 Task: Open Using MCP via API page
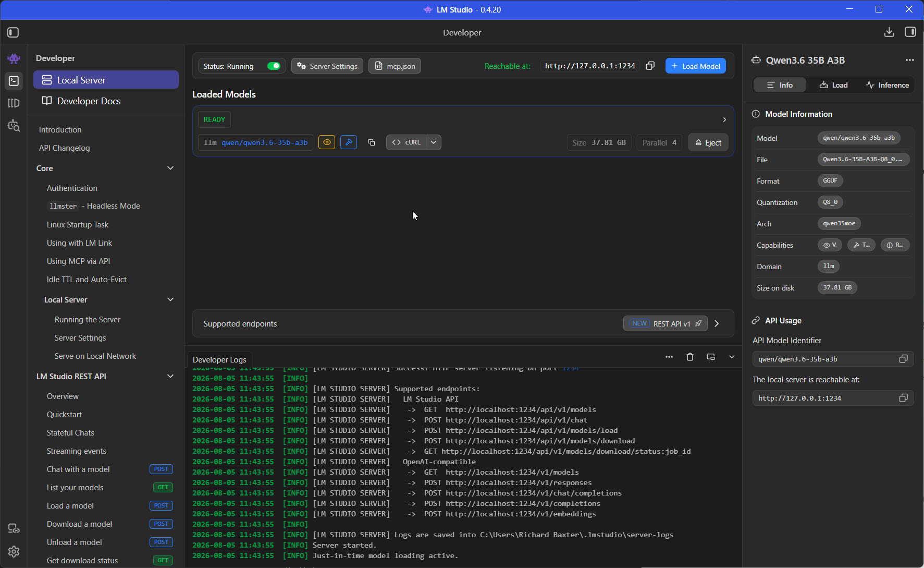click(x=78, y=261)
